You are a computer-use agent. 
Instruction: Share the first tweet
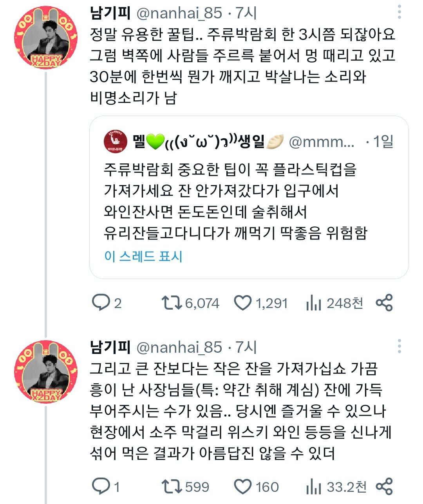click(384, 303)
